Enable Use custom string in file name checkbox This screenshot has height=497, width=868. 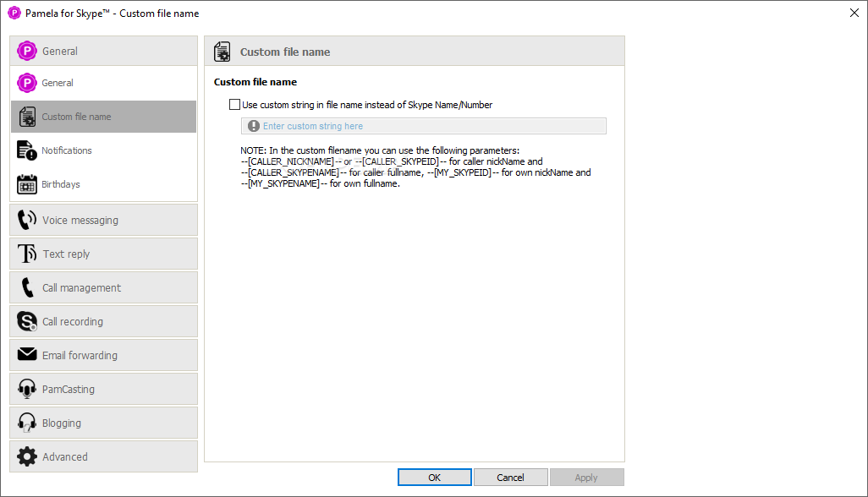click(234, 105)
